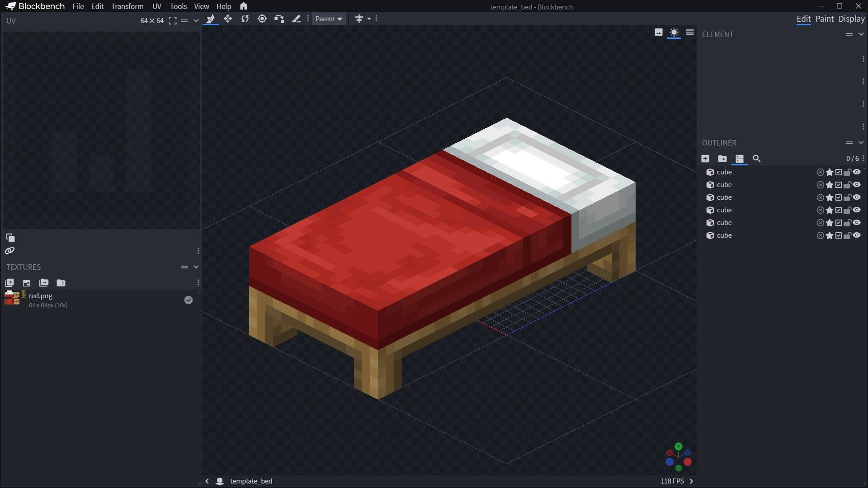
Task: Toggle viewport shading sun icon
Action: 674,33
